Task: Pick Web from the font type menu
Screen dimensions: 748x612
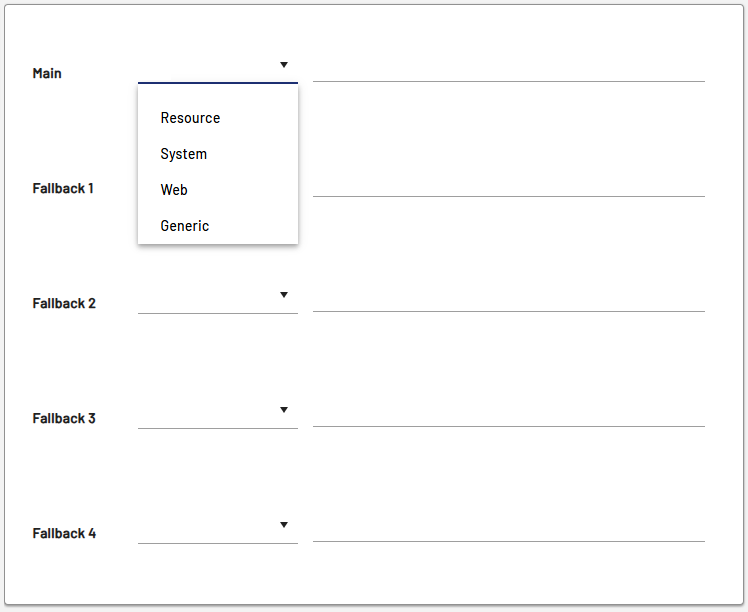Action: pos(174,190)
